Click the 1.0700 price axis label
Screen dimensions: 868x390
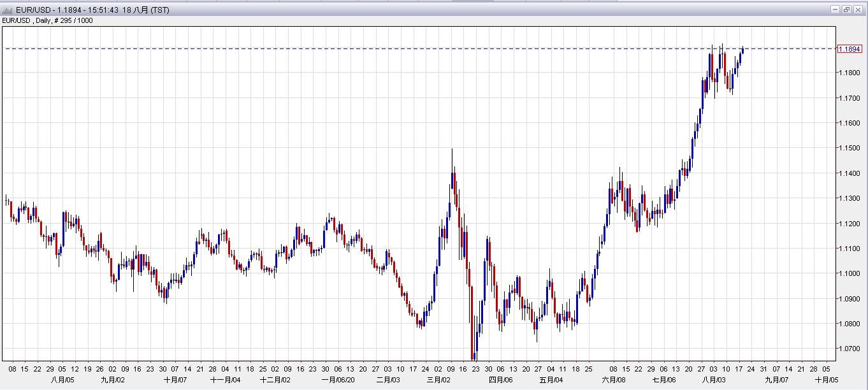pos(850,349)
